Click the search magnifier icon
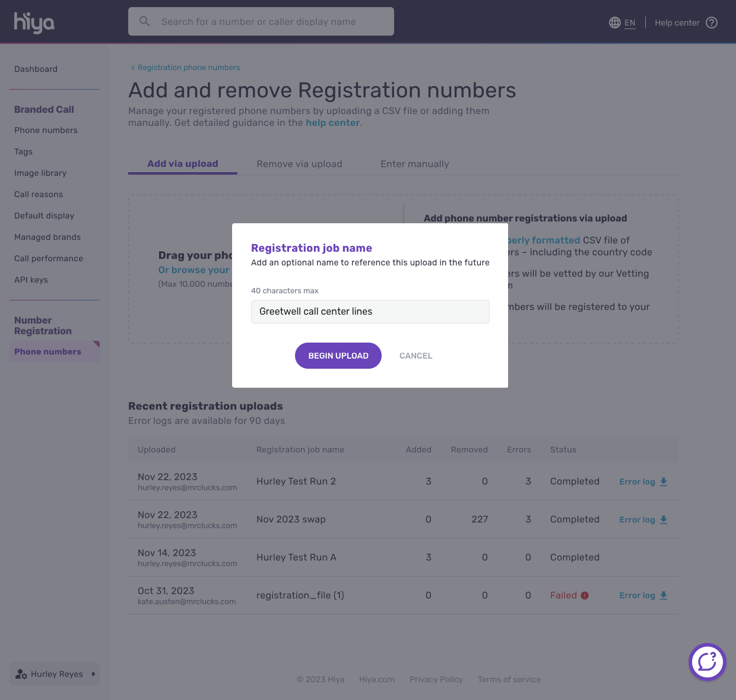This screenshot has width=736, height=700. 144,22
